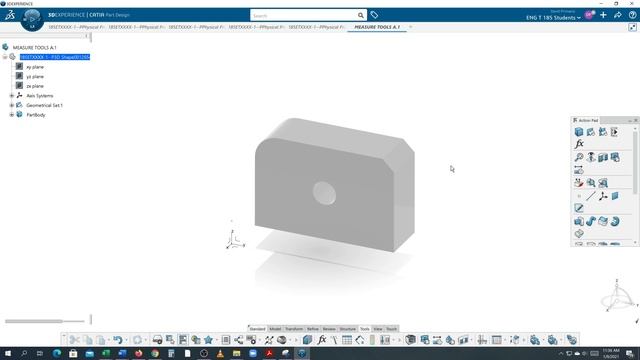Open the Standard toolbar tab
This screenshot has height=360, width=640.
[257, 329]
